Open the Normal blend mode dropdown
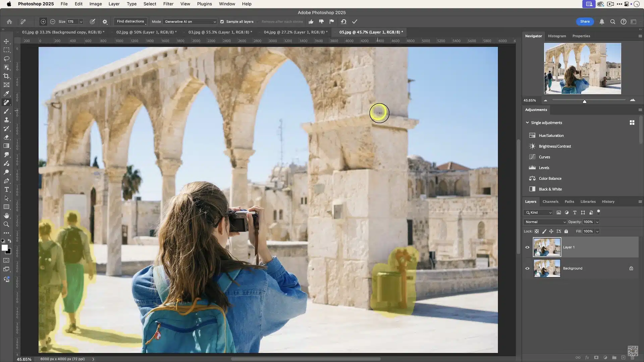 point(545,222)
